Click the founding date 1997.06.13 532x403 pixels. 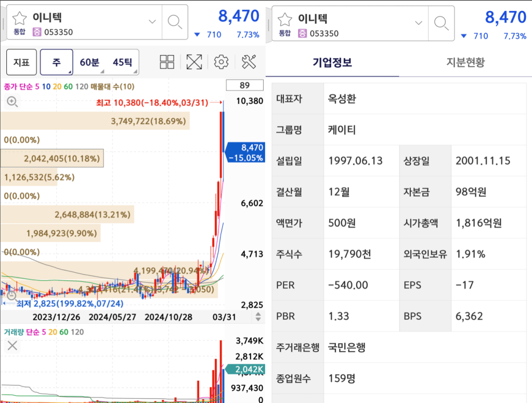tap(355, 161)
